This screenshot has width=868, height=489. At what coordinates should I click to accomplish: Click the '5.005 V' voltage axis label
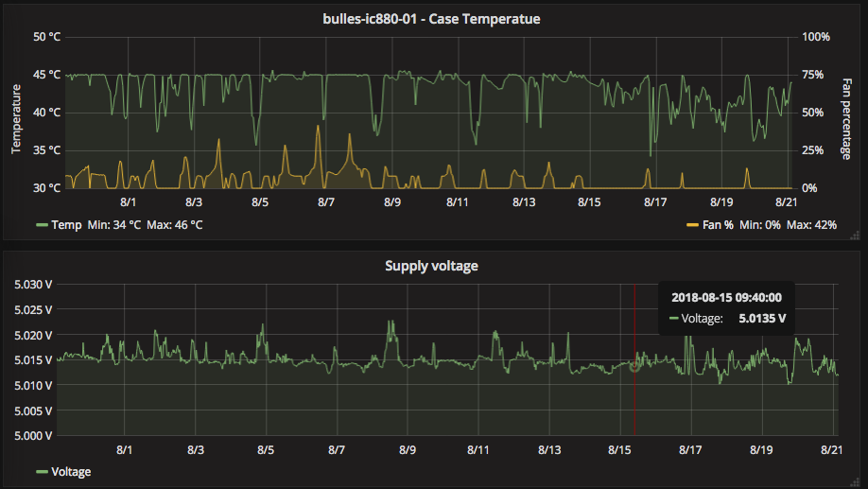(33, 410)
